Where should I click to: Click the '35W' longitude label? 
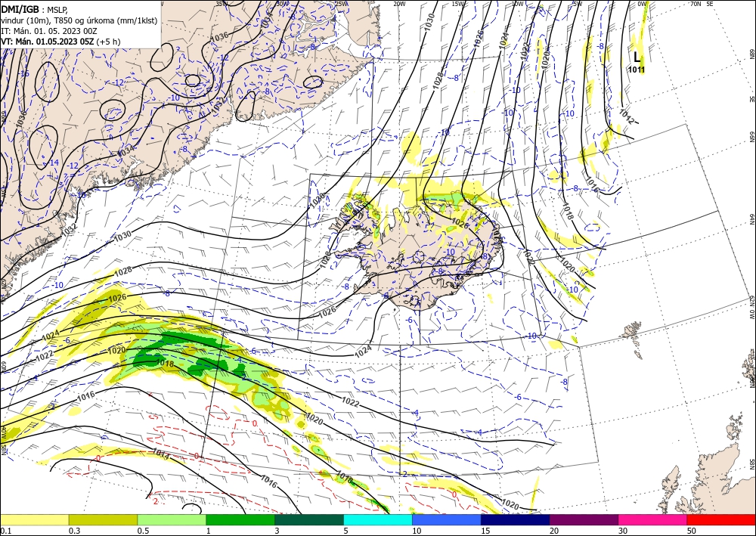tap(222, 4)
